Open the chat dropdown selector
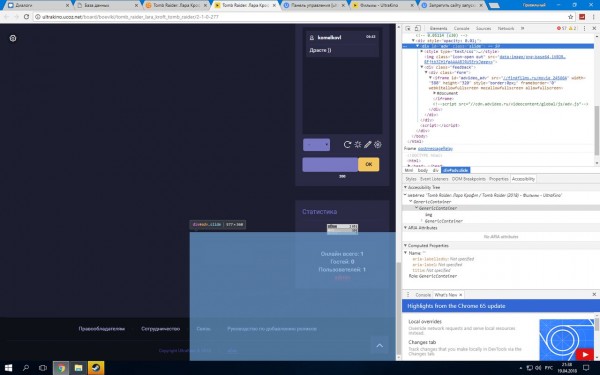Image resolution: width=600 pixels, height=375 pixels. pos(316,145)
